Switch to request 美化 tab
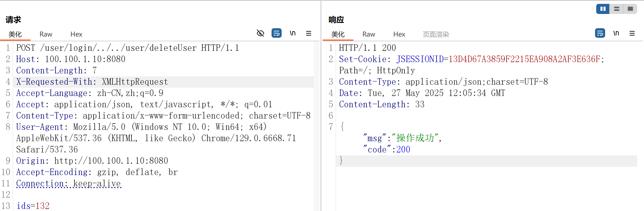644x211 pixels. coord(15,34)
